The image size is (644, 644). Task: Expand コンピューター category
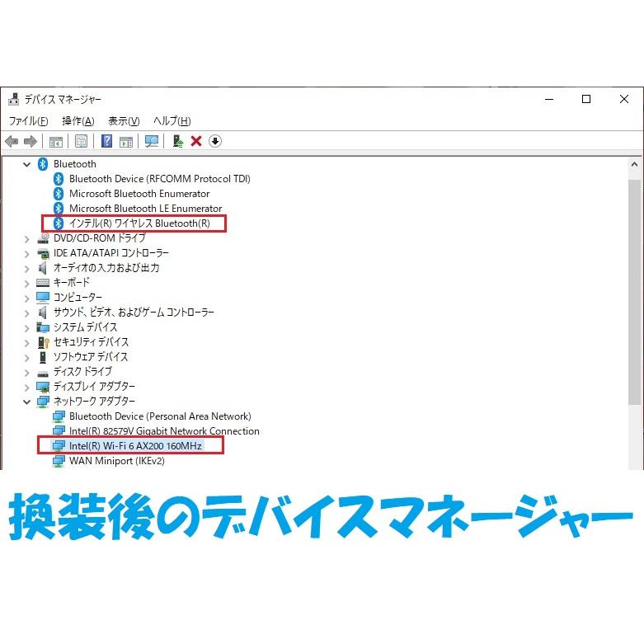(27, 298)
